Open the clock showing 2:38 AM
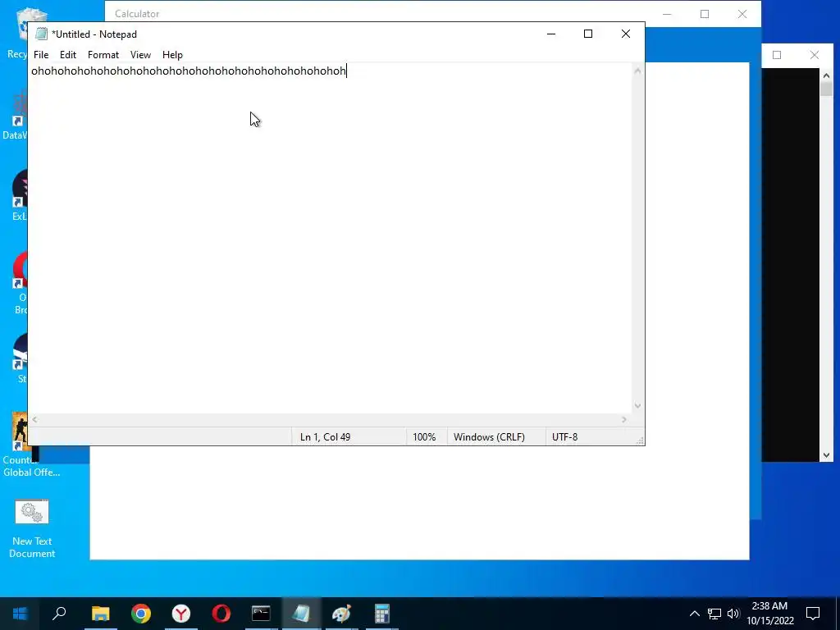 click(x=769, y=614)
